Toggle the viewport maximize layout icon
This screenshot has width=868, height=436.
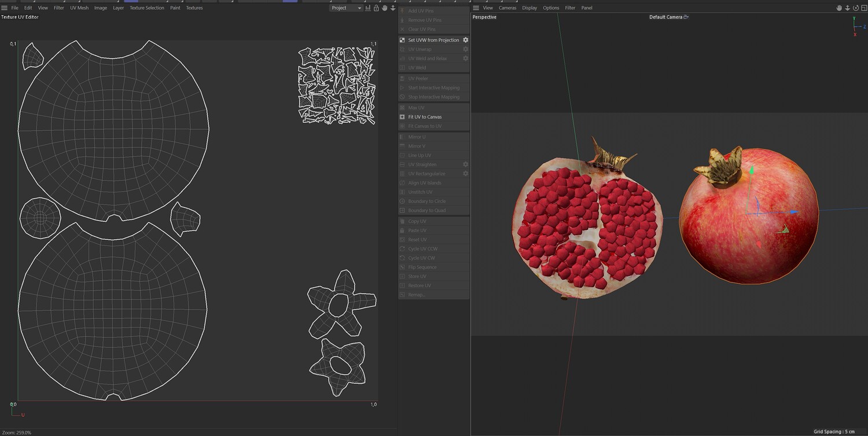(x=863, y=8)
